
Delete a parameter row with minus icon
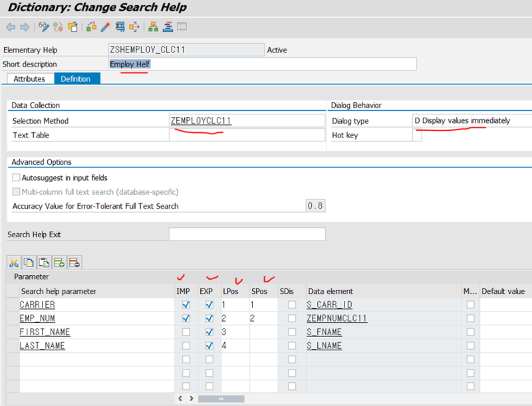(x=73, y=262)
